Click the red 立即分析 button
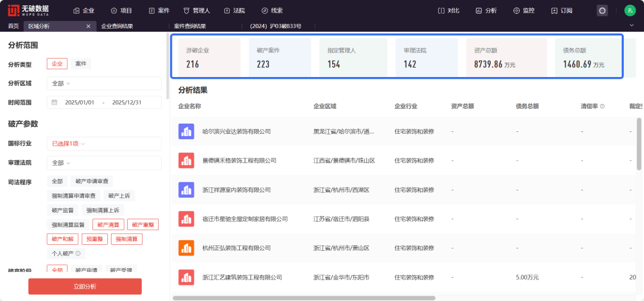 [85, 287]
